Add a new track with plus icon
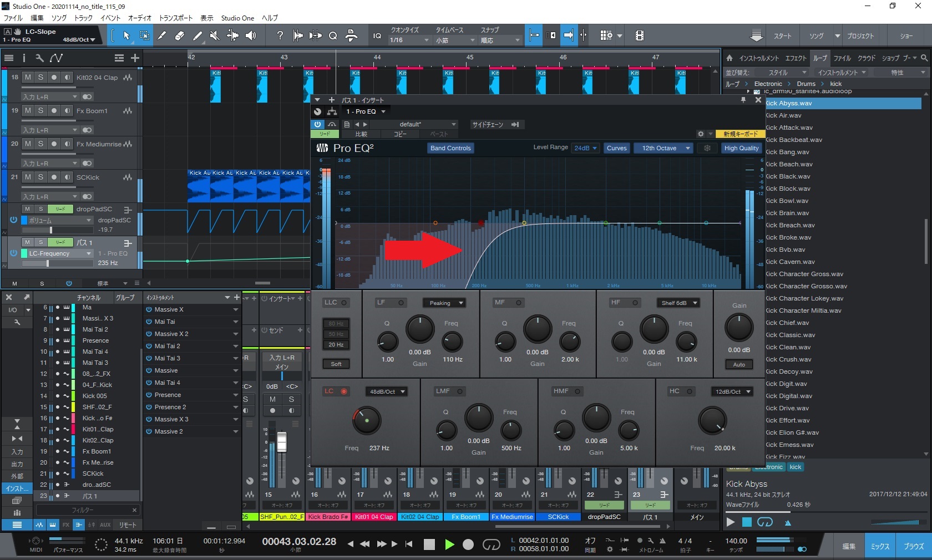Viewport: 932px width, 560px height. coord(135,58)
